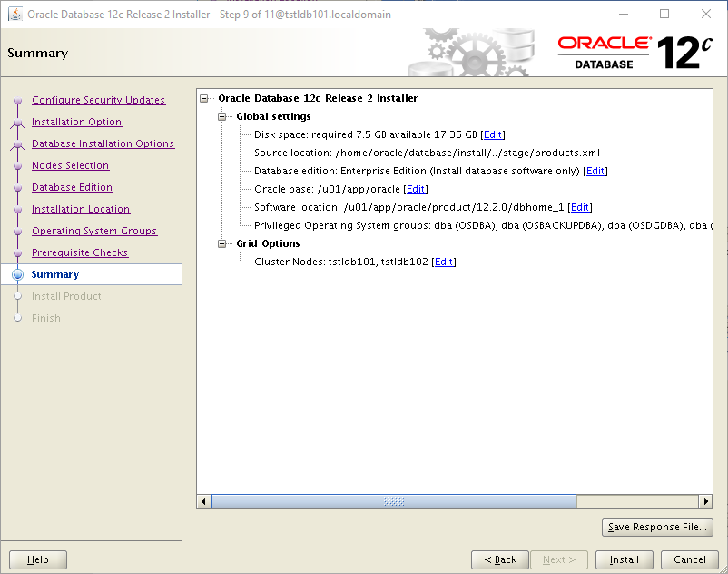Click Edit link for Database edition
The image size is (728, 574).
coord(595,171)
